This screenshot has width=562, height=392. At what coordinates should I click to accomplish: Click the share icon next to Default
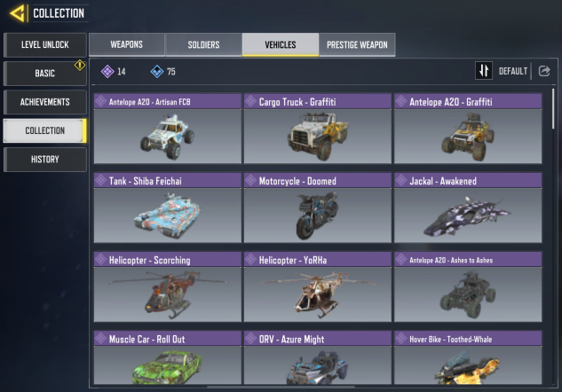(x=544, y=71)
